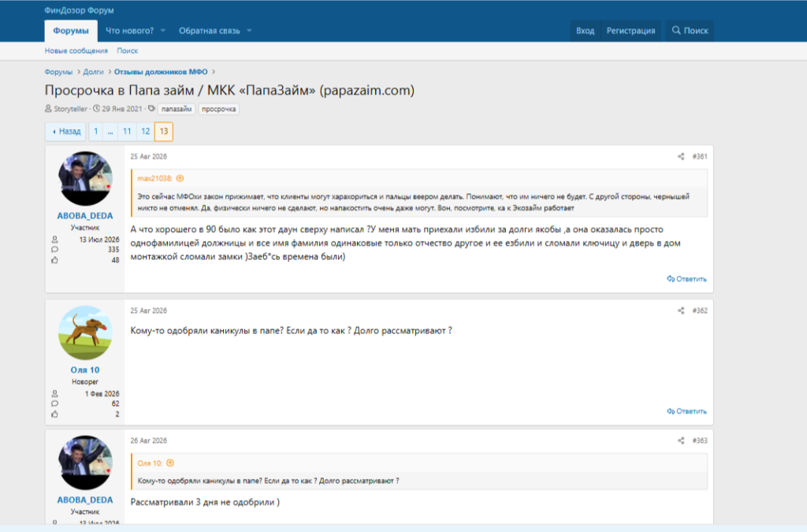Open the Долги breadcrumb link
This screenshot has height=532, width=807.
coord(93,72)
